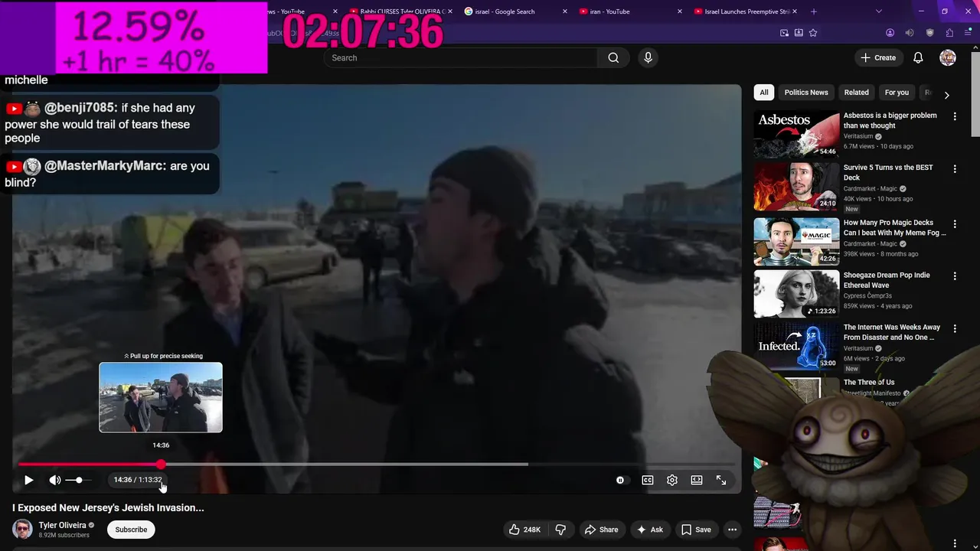Open 'How Many Pro Magic Decks' video title
The image size is (980, 551).
(x=894, y=227)
